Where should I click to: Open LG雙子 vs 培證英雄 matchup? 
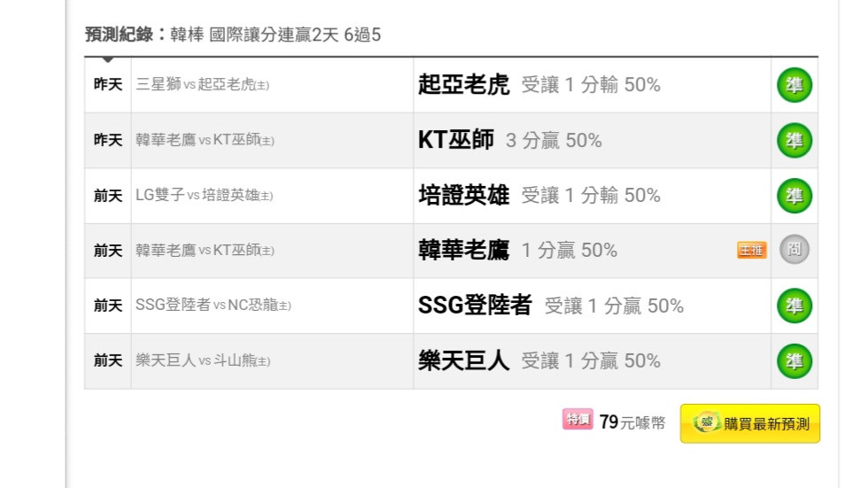[205, 196]
